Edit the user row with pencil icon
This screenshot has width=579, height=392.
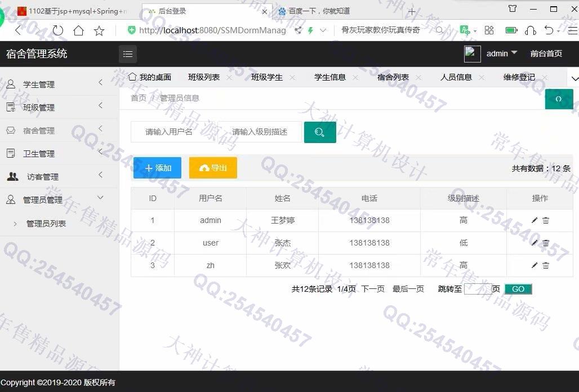(535, 243)
